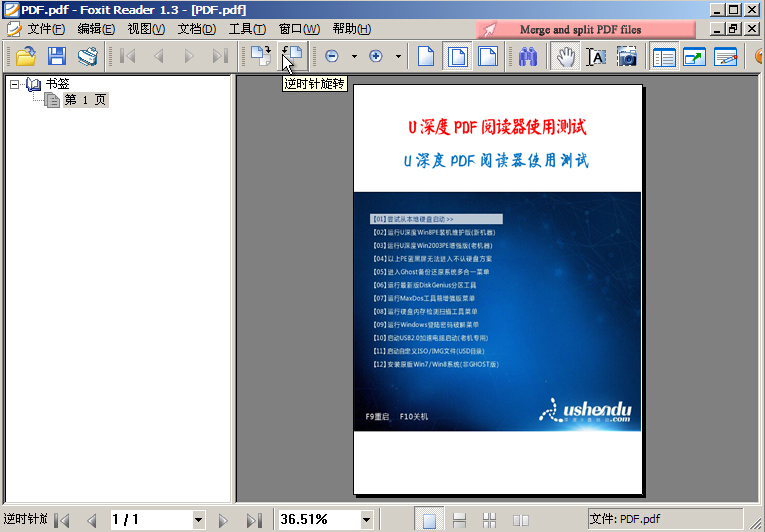Open Find with the binoculars icon
Viewport: 765px width, 532px height.
coord(529,57)
